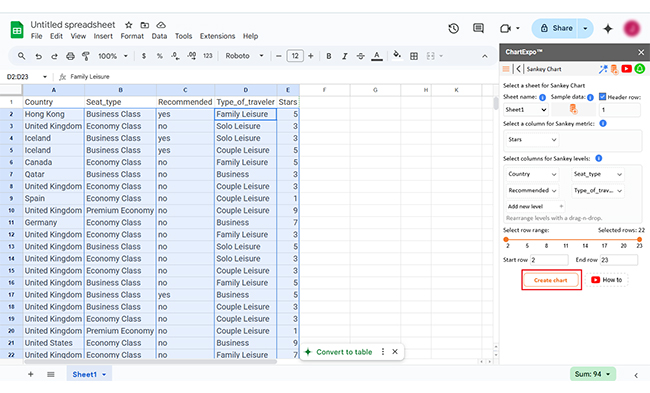Open the Sheet1 sheet name dropdown
Viewport: 650px width, 393px height.
click(526, 110)
